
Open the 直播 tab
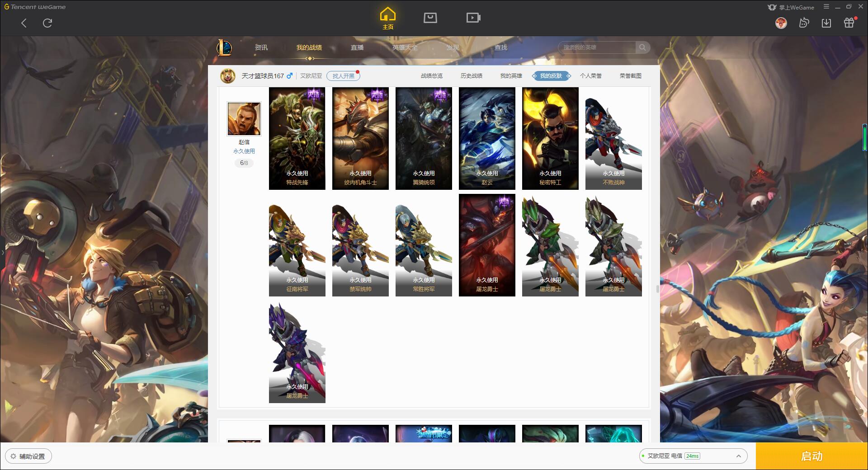(x=357, y=47)
